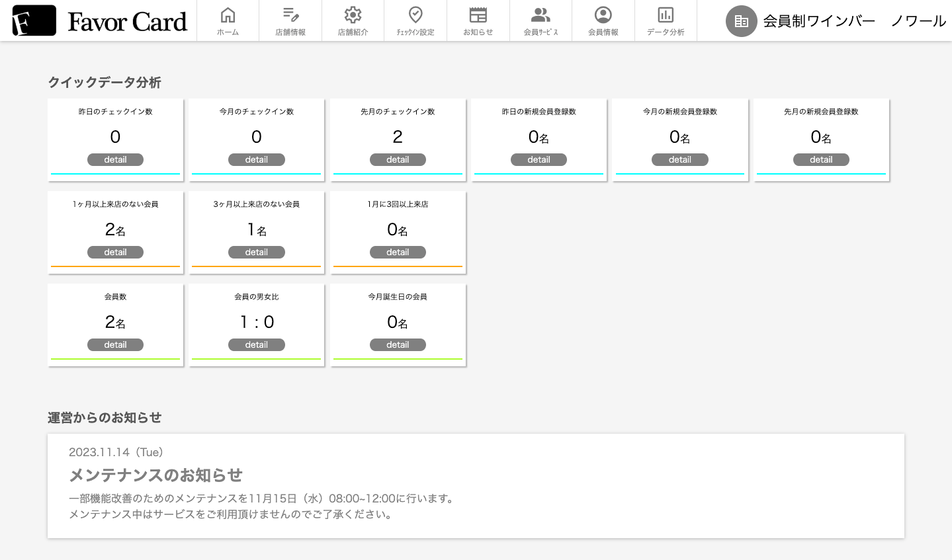
Task: Open the チェックイン設定 check-in icon
Action: pos(415,15)
